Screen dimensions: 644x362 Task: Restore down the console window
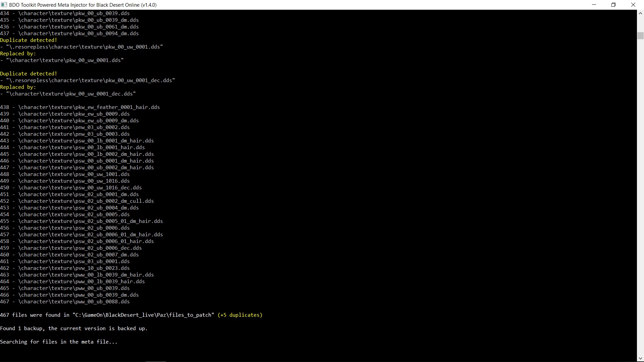pyautogui.click(x=613, y=5)
